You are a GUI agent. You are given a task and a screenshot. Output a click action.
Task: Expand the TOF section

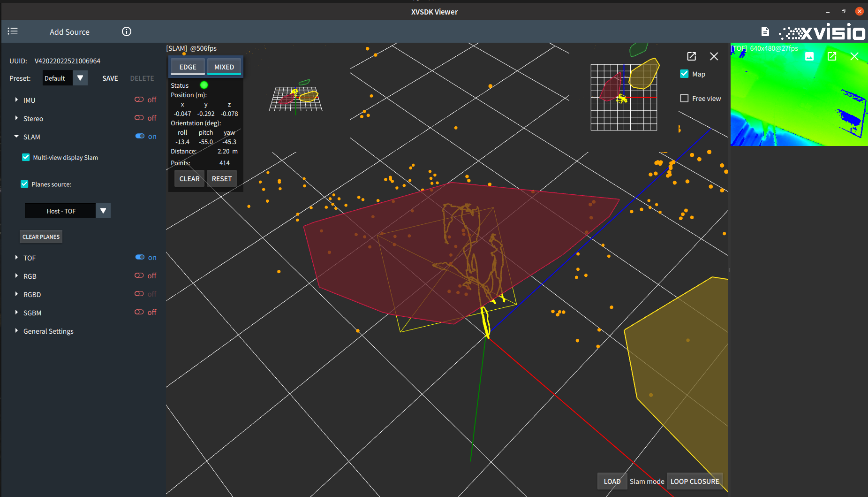tap(16, 257)
